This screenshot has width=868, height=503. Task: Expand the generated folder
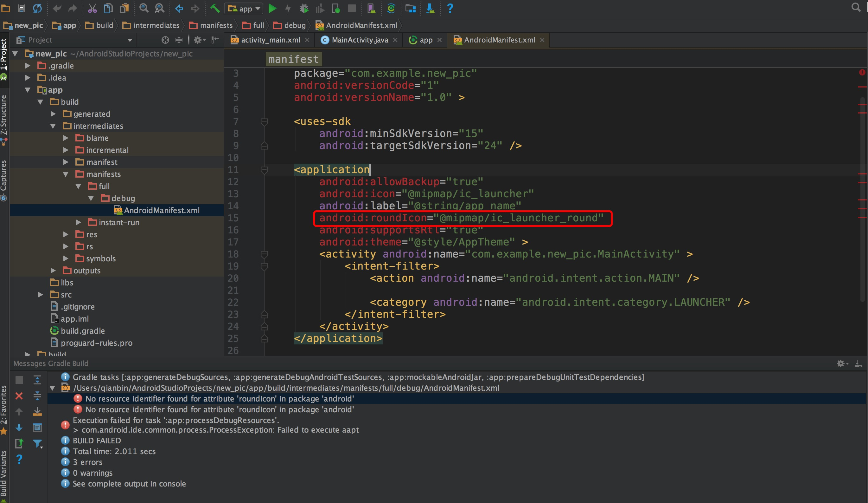pos(54,114)
